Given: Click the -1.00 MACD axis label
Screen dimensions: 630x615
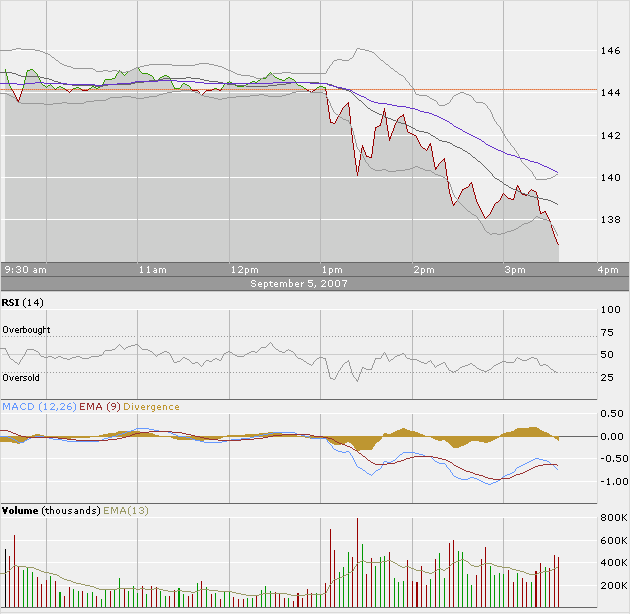Looking at the screenshot, I should 612,482.
